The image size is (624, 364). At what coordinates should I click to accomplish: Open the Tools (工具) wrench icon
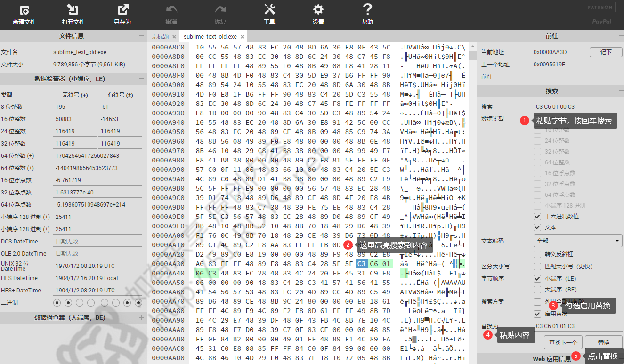pyautogui.click(x=269, y=10)
